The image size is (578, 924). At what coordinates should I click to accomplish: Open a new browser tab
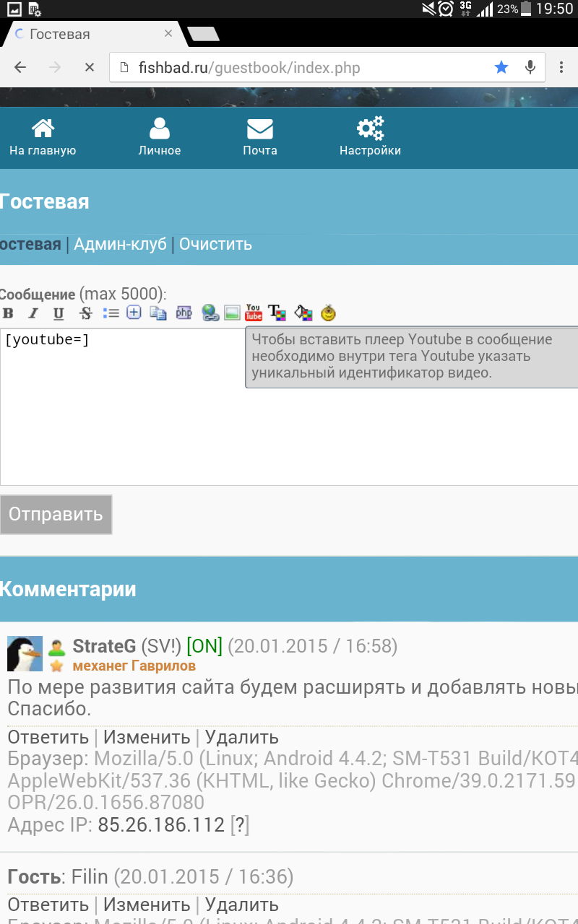click(x=202, y=34)
